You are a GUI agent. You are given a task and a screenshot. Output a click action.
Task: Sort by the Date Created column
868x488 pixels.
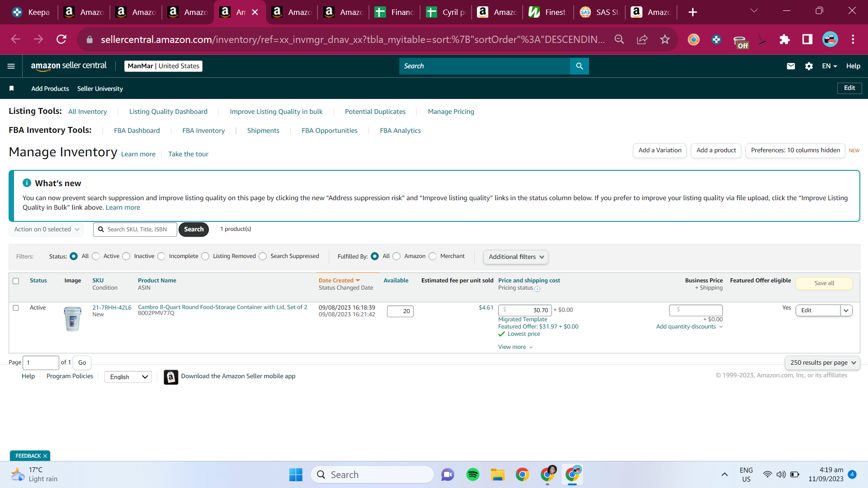pyautogui.click(x=339, y=281)
